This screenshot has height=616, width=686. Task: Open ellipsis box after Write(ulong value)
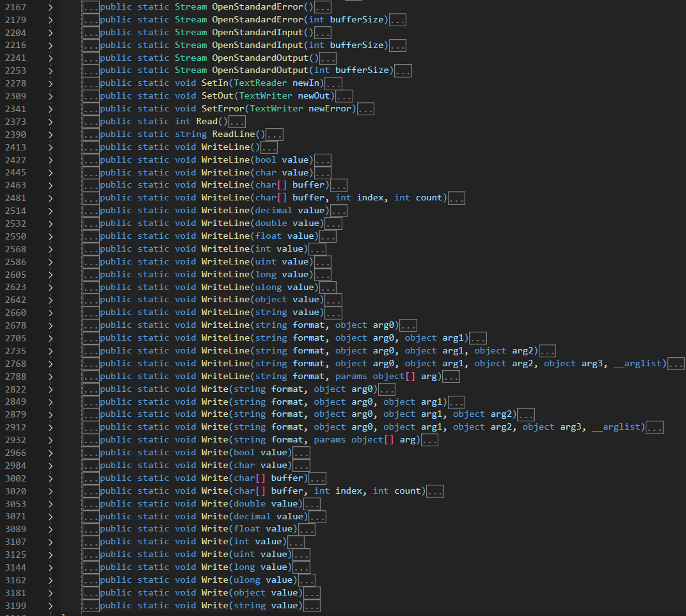pyautogui.click(x=307, y=581)
